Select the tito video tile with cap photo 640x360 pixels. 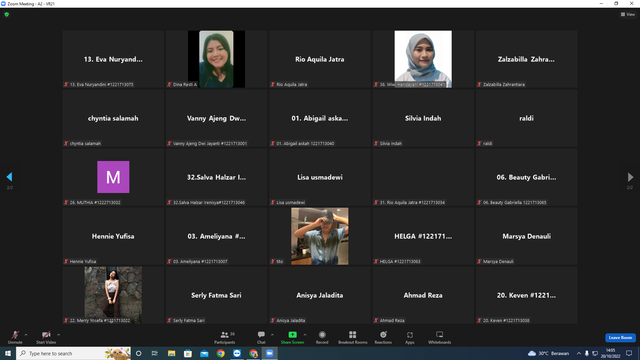click(x=320, y=236)
